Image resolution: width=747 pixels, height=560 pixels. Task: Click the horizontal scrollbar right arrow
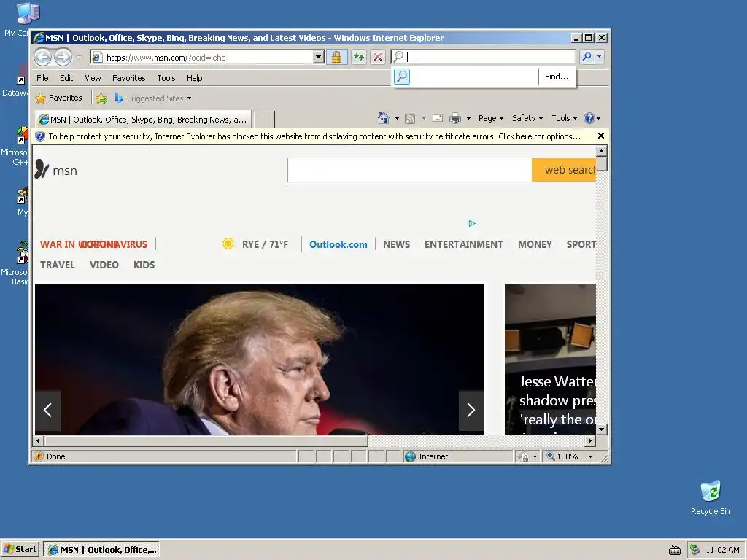(590, 441)
